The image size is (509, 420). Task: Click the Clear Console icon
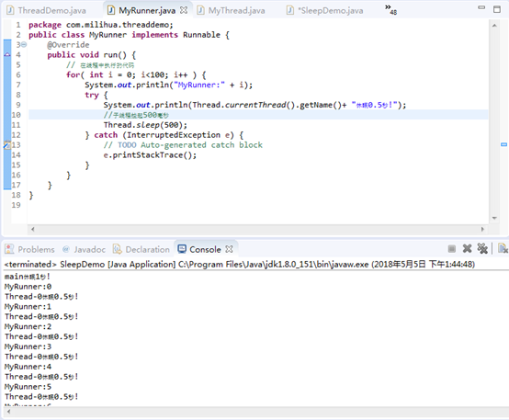coord(503,249)
